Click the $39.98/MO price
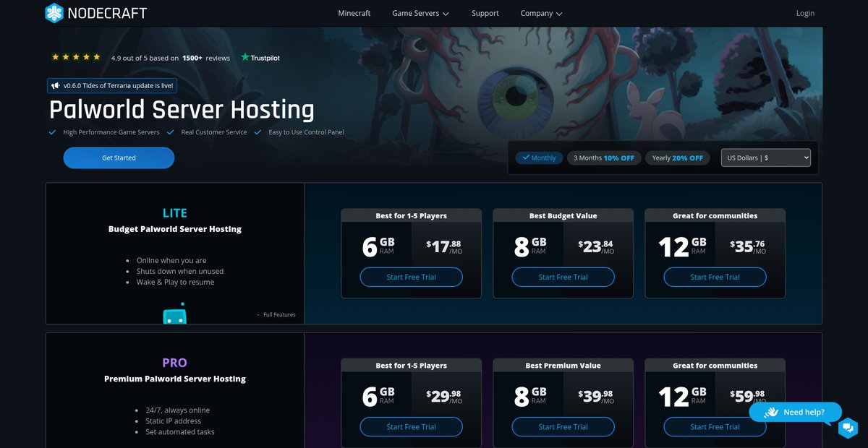 [x=596, y=396]
